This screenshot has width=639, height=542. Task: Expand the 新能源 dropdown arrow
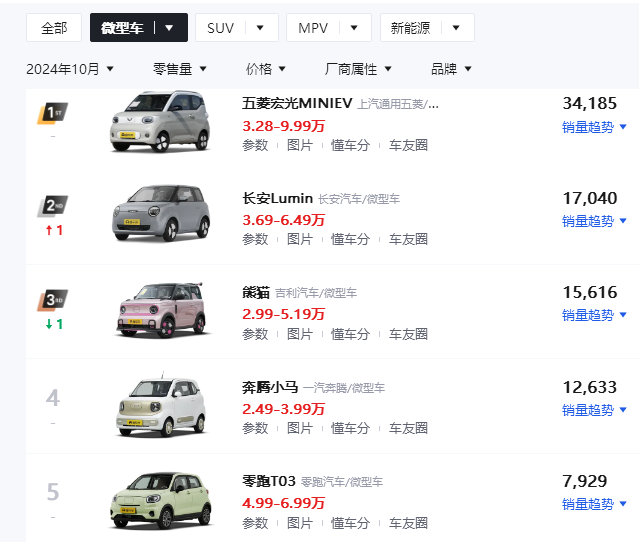(x=456, y=28)
